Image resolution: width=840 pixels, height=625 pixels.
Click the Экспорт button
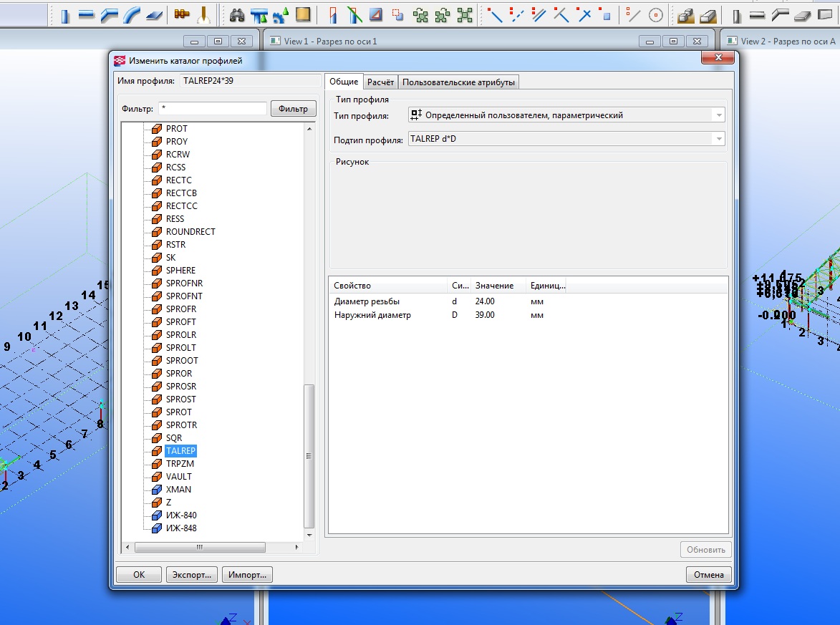(192, 574)
